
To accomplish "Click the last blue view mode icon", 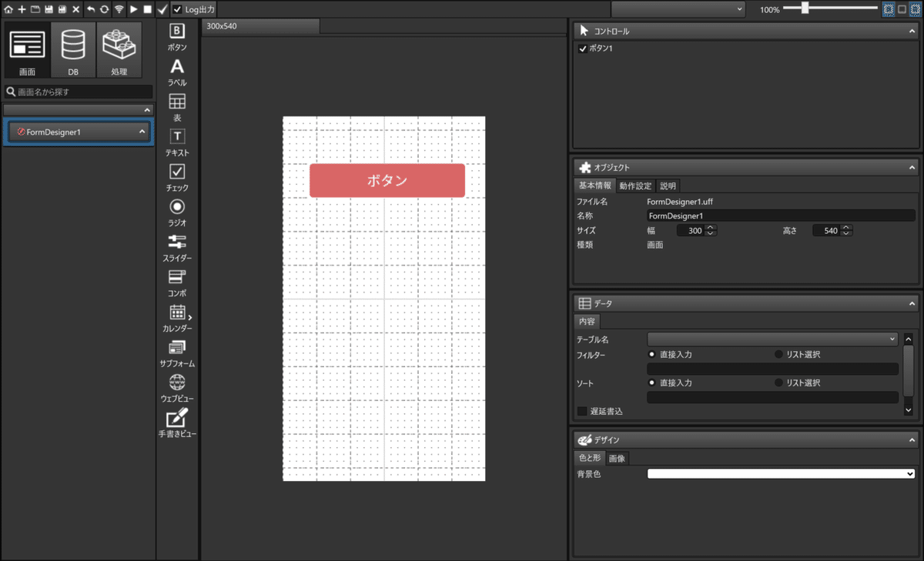I will (916, 9).
